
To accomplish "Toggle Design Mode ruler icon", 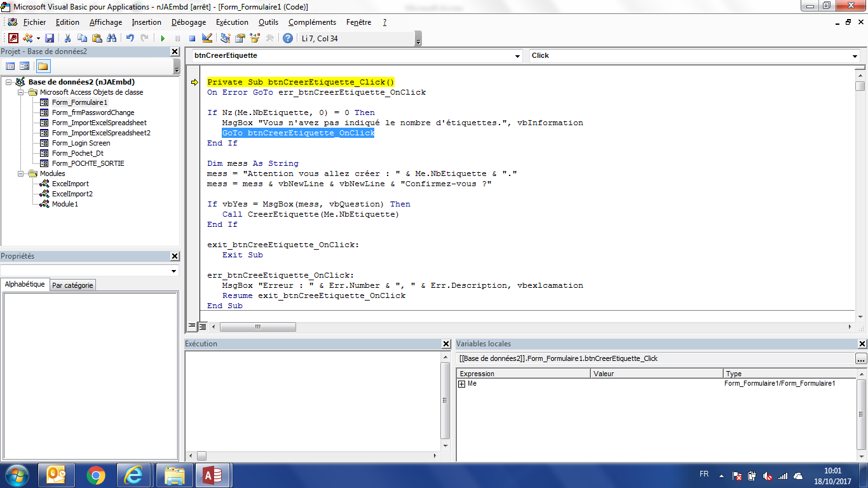I will click(x=207, y=38).
